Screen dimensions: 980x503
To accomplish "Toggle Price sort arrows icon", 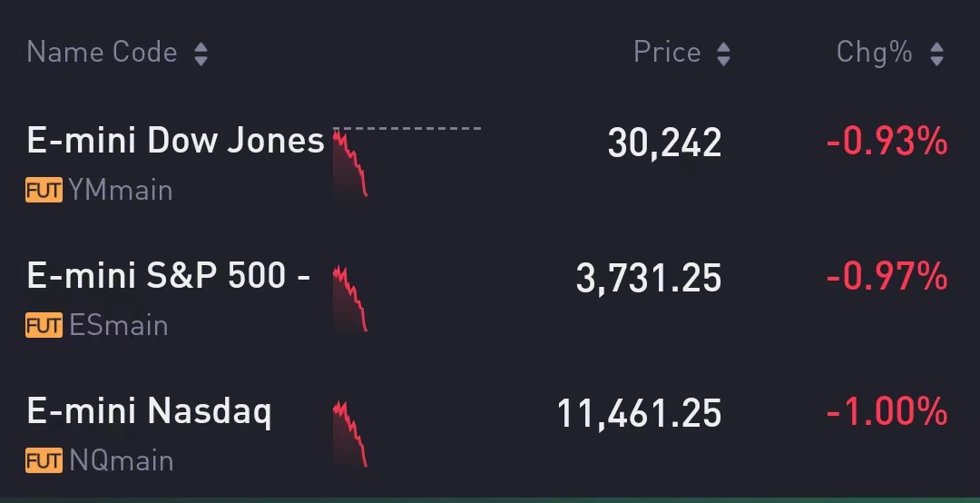I will point(724,54).
